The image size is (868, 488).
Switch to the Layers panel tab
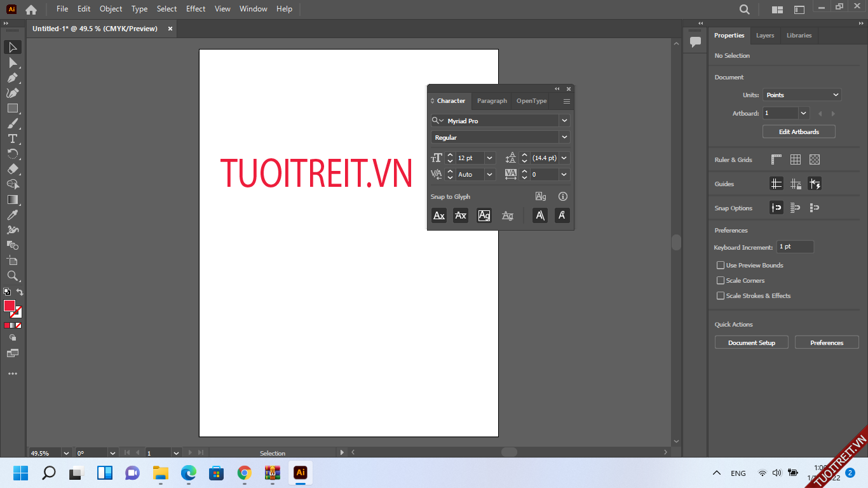point(765,36)
